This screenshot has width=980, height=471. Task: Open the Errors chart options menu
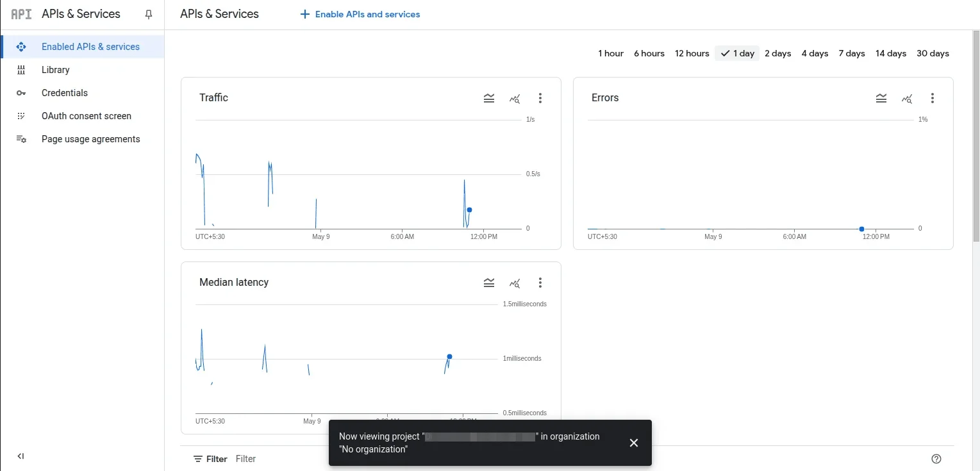click(x=933, y=98)
